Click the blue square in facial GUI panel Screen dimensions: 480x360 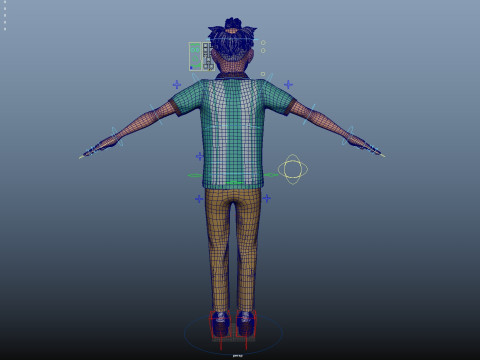tap(191, 68)
